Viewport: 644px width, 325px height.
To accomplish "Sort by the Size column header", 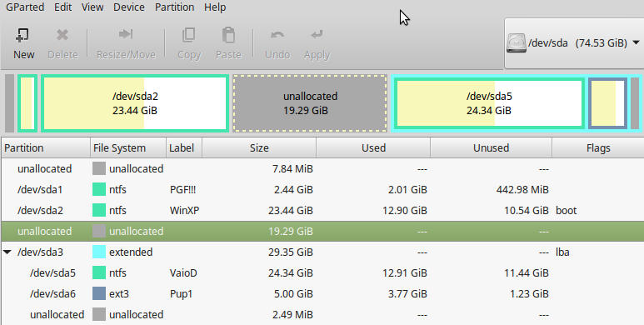I will coord(259,147).
